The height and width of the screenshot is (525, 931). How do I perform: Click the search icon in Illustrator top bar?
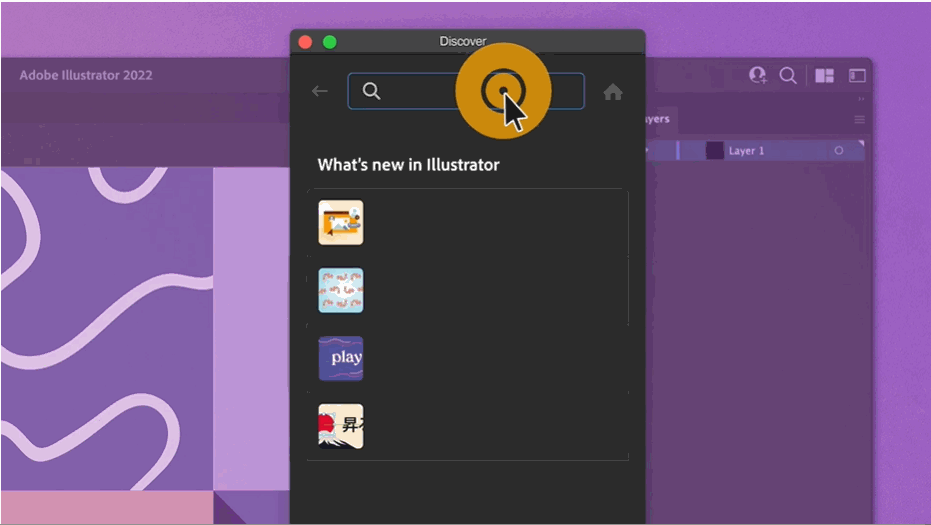click(x=788, y=75)
